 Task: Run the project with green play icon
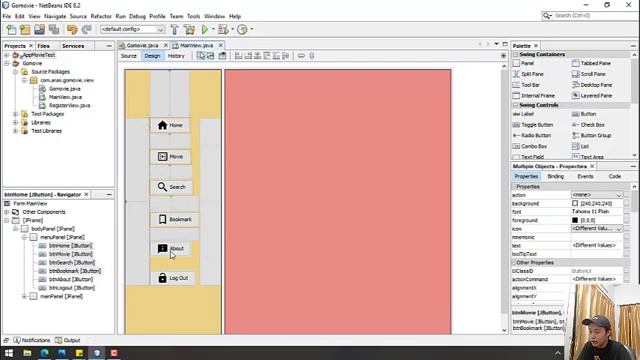pyautogui.click(x=205, y=29)
